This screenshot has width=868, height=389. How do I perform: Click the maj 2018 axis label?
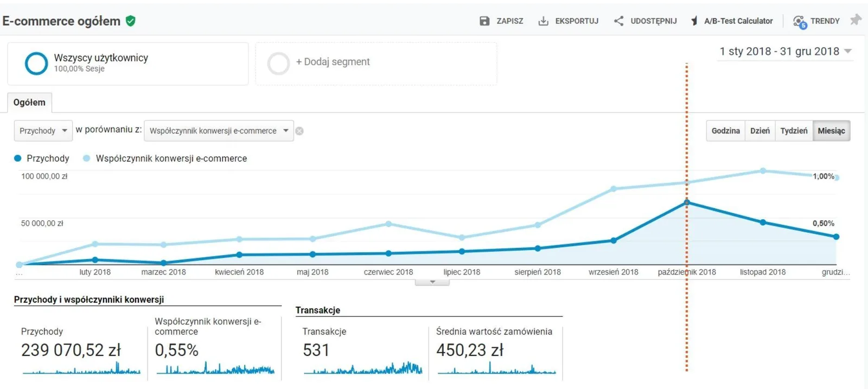click(312, 272)
